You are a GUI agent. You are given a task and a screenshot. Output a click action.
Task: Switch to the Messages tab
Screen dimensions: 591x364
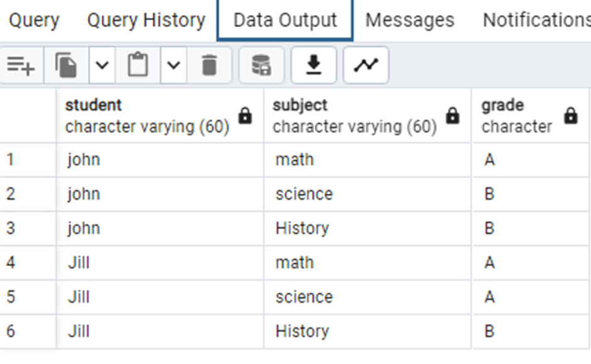pyautogui.click(x=409, y=20)
